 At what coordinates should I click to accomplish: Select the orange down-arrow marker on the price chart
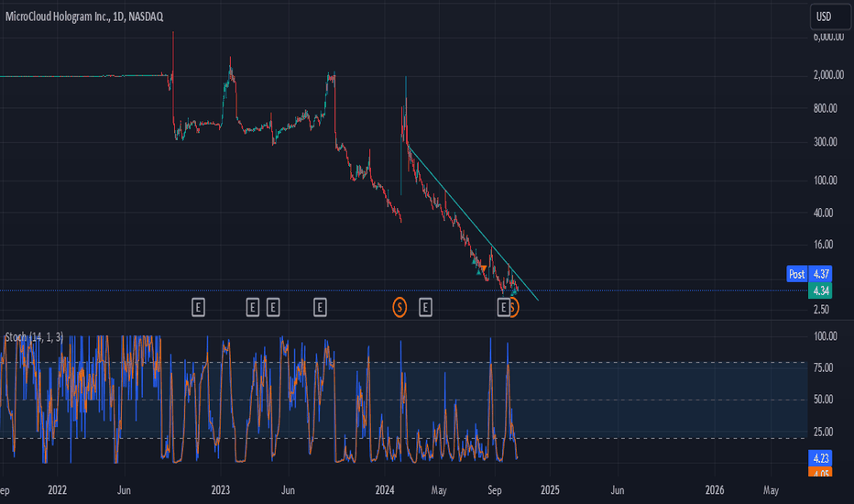pos(483,268)
